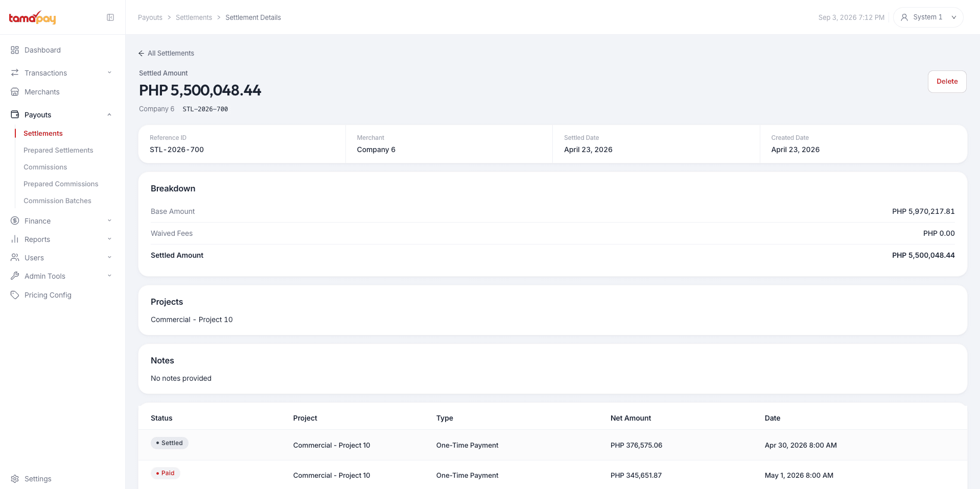Click the Admin Tools wrench icon
The width and height of the screenshot is (980, 489).
pyautogui.click(x=15, y=276)
